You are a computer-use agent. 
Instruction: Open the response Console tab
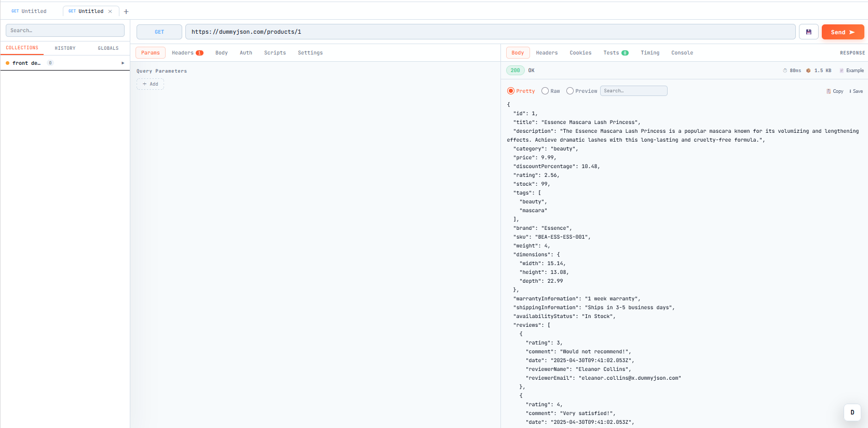(x=682, y=52)
